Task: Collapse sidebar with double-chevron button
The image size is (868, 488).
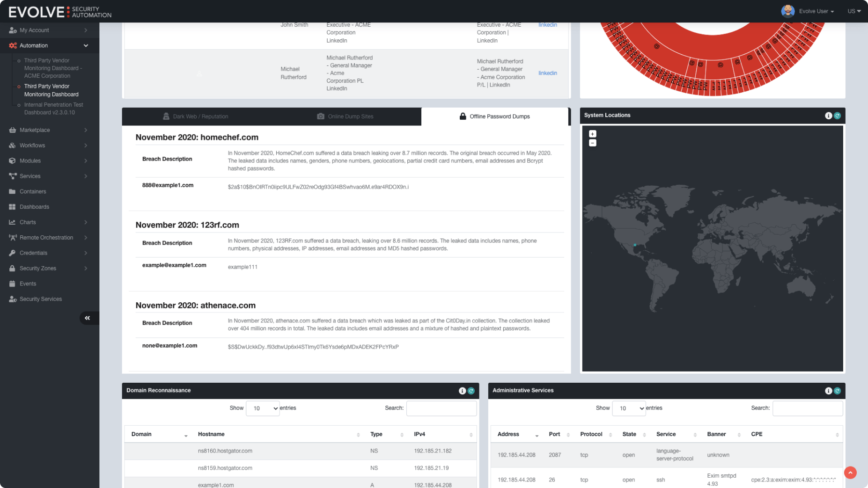Action: pyautogui.click(x=88, y=318)
